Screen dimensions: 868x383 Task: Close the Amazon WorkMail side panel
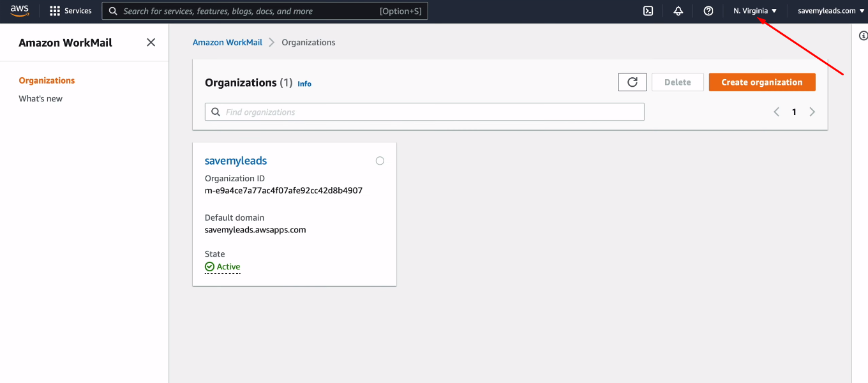click(151, 42)
